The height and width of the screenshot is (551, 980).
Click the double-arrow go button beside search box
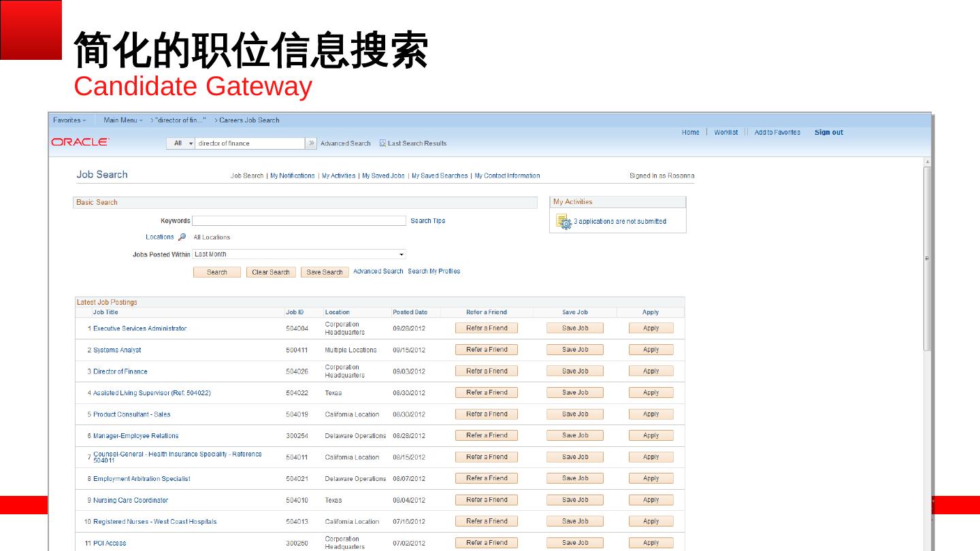(312, 144)
